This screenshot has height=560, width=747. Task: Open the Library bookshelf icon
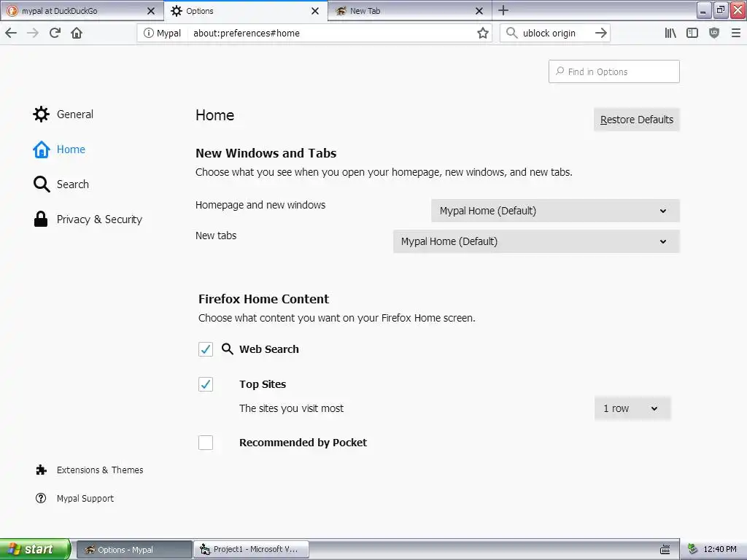tap(670, 33)
